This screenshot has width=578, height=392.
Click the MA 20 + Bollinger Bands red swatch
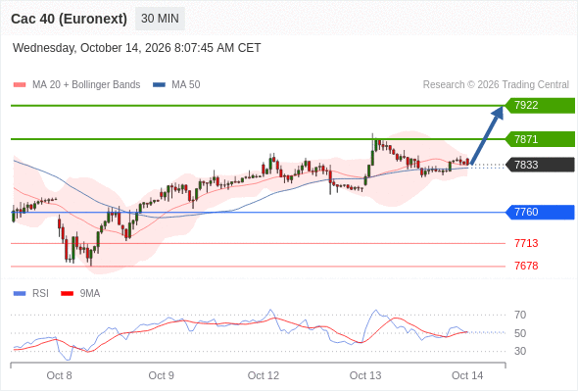tap(20, 85)
